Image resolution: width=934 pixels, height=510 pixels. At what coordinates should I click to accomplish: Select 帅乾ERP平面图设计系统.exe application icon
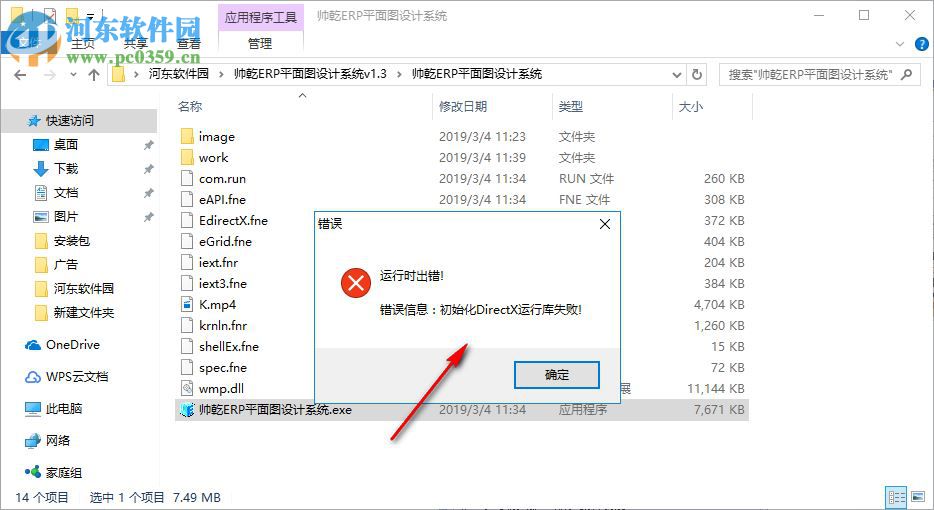click(187, 410)
